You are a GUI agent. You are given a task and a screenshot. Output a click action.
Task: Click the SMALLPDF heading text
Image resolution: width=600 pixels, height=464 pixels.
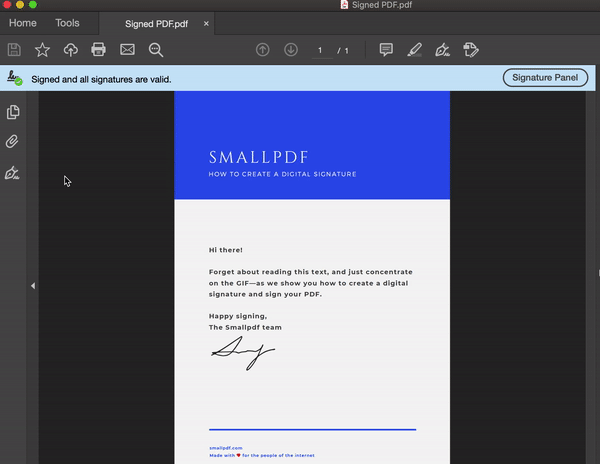pos(259,157)
